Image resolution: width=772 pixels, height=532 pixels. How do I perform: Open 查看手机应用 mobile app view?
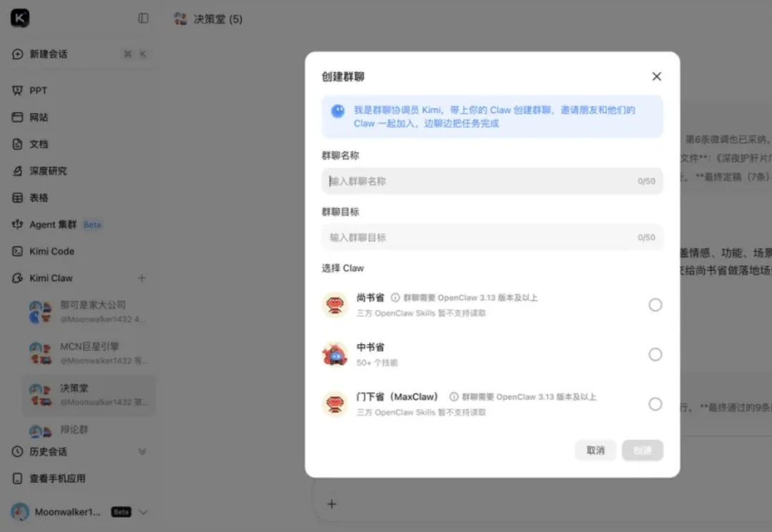click(x=57, y=478)
